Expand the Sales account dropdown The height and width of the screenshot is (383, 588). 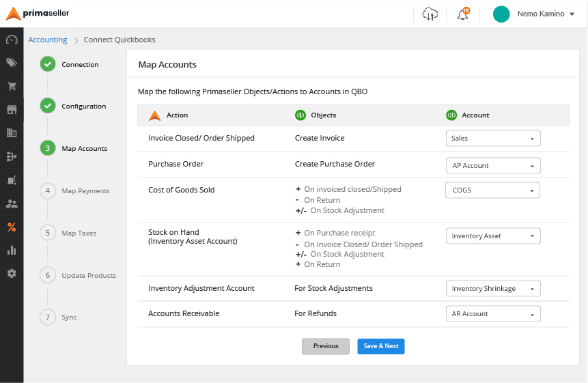493,139
